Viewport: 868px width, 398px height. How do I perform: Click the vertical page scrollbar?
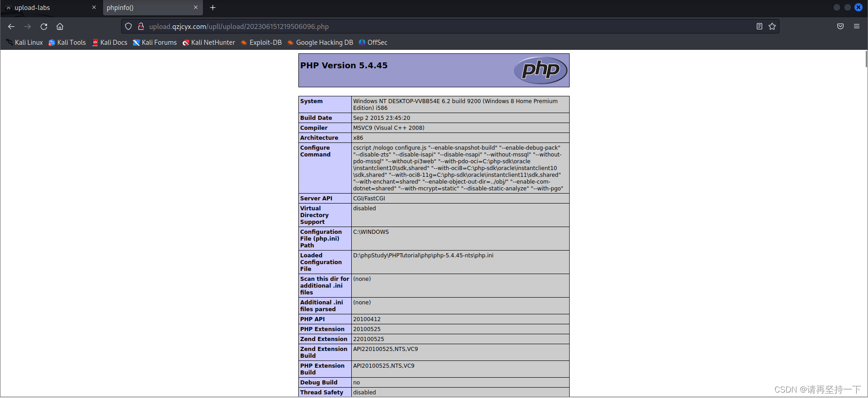pos(866,59)
